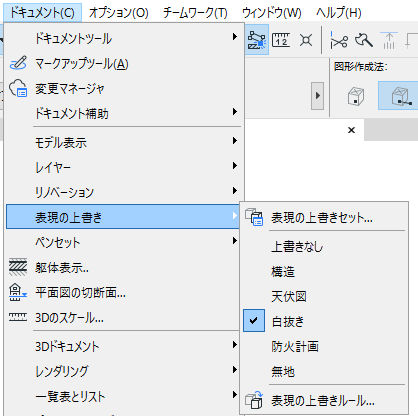Viewport: 418px width, 416px height.
Task: Click the arrow beside レンダリング
Action: (x=235, y=370)
